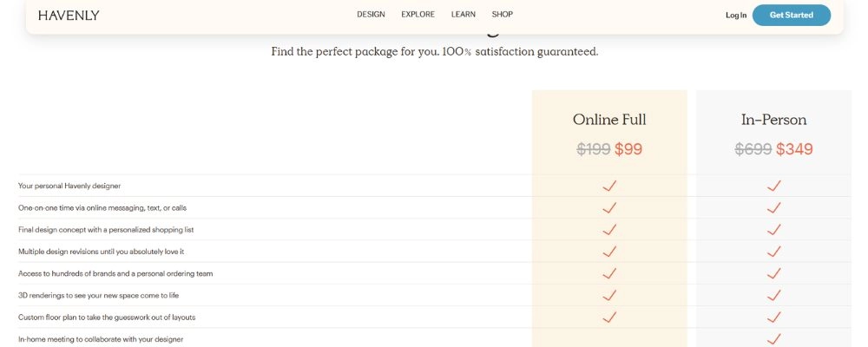Click 'Your personal Havenly designer' row text
Viewport: 868px width, 347px height.
(69, 186)
